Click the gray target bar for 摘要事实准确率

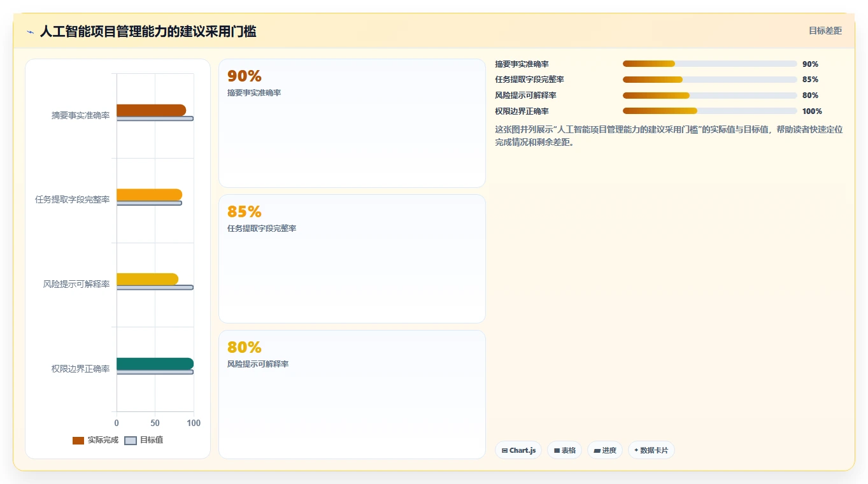click(x=155, y=118)
